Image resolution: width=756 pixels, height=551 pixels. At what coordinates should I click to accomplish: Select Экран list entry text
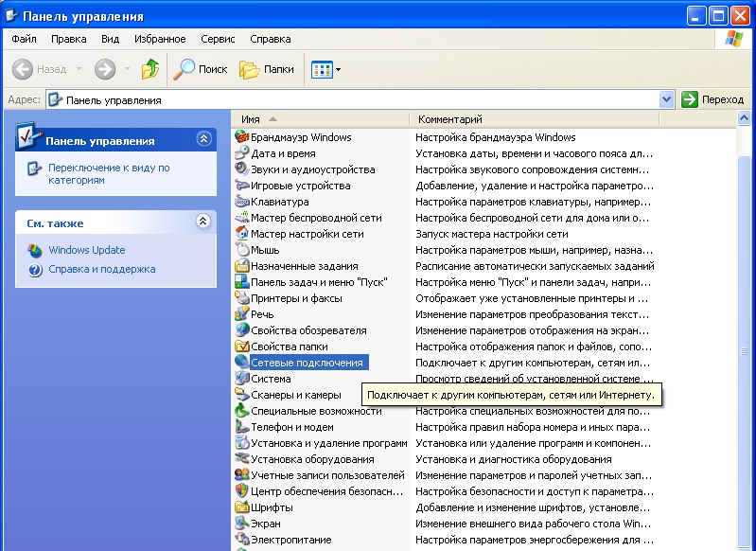point(266,524)
